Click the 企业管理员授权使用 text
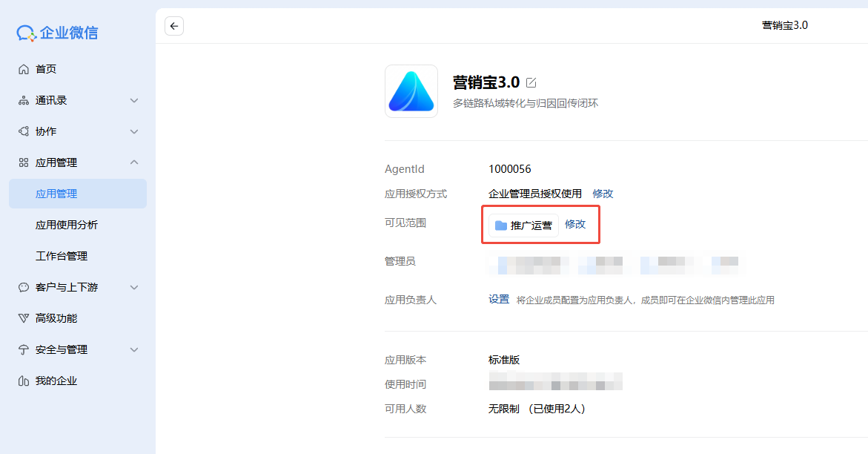Image resolution: width=868 pixels, height=454 pixels. 534,194
